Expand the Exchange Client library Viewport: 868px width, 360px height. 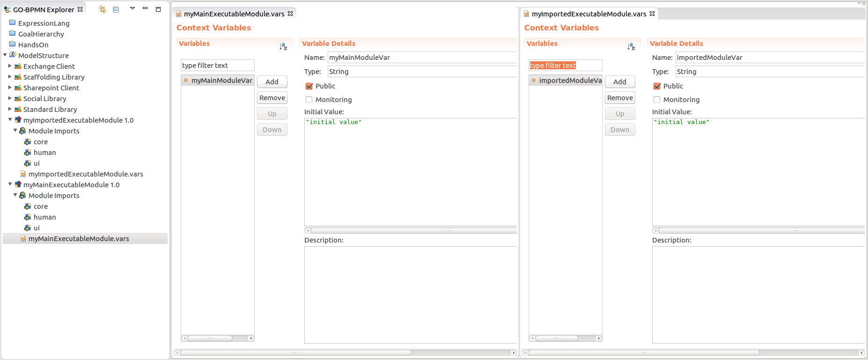[x=10, y=66]
